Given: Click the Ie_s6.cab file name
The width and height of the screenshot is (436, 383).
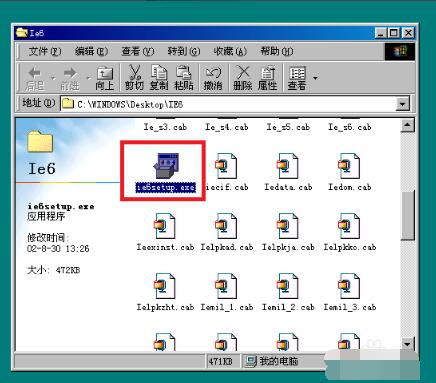Looking at the screenshot, I should 349,127.
